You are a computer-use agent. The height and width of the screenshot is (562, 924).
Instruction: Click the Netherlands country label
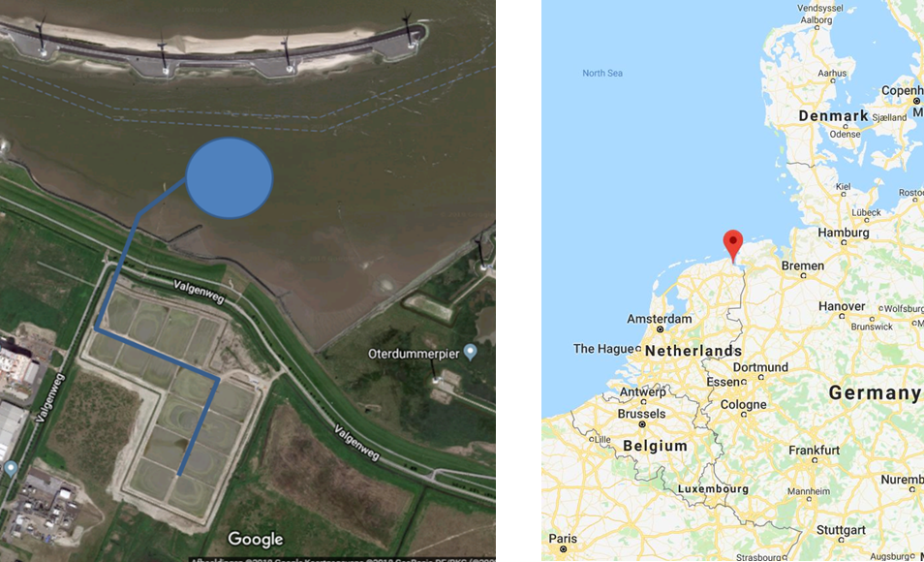[693, 351]
